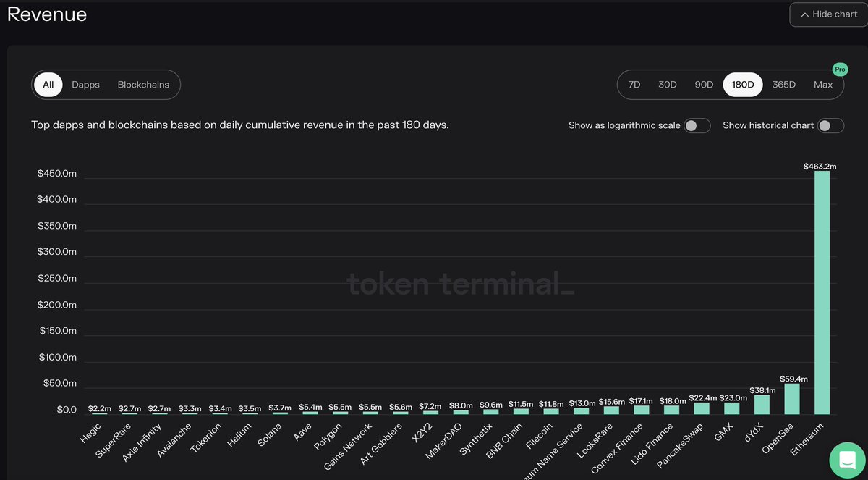Click the Aave axis label
This screenshot has height=480, width=868.
pos(302,431)
